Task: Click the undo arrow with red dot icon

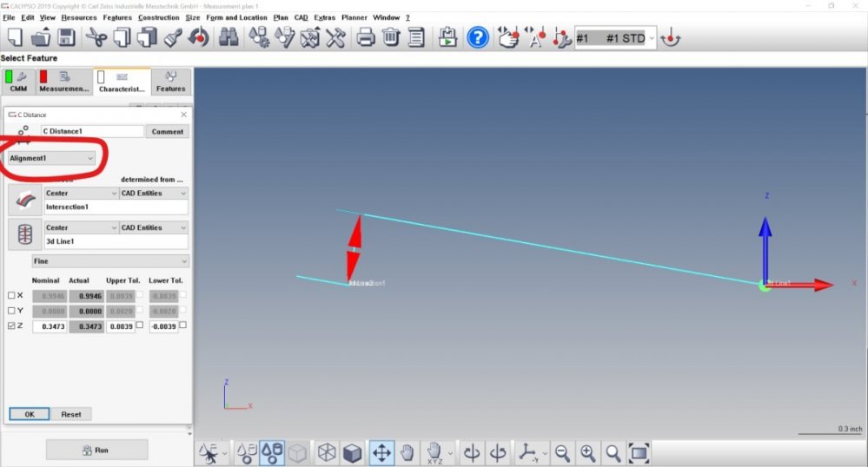Action: pos(199,37)
